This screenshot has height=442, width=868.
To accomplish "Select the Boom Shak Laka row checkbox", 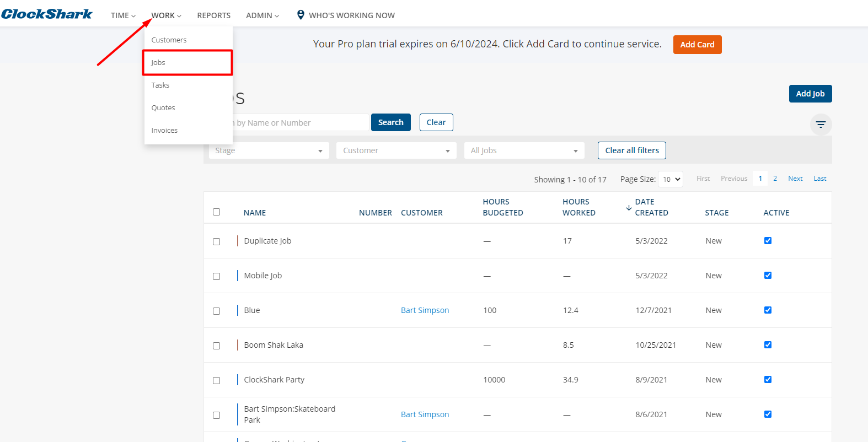I will click(216, 346).
